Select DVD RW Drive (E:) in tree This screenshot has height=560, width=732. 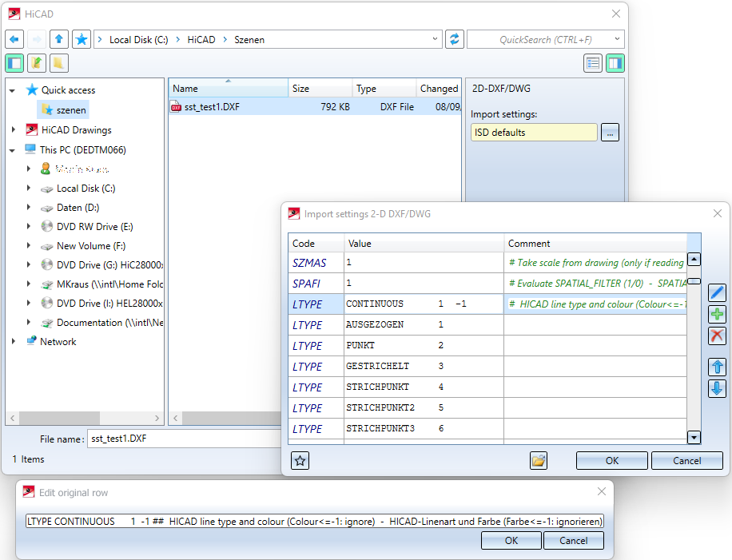[x=95, y=226]
